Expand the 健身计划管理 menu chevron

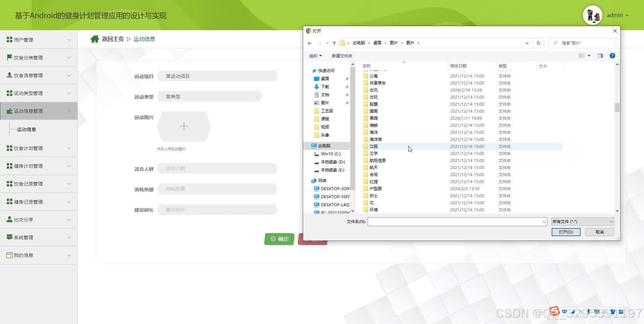pos(69,166)
